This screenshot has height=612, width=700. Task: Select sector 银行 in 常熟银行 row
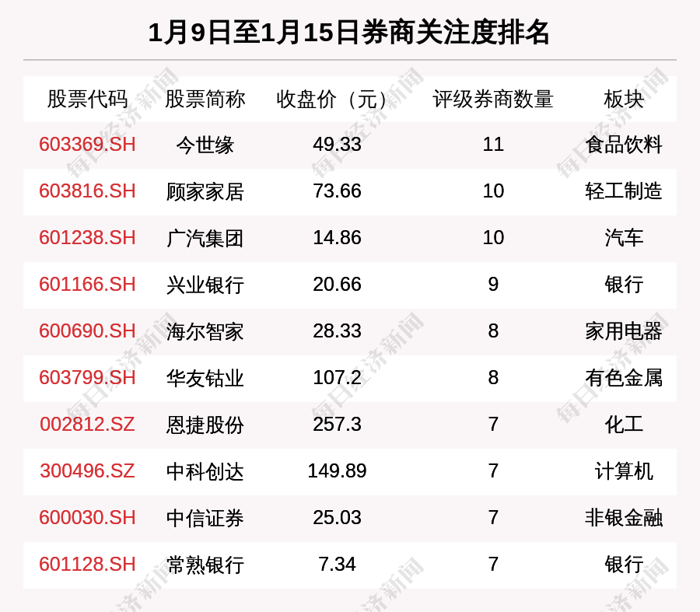624,565
